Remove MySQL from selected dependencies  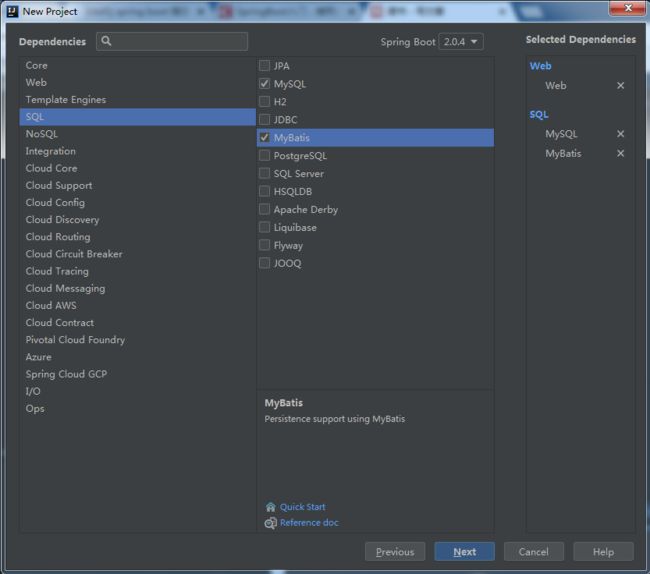click(620, 134)
